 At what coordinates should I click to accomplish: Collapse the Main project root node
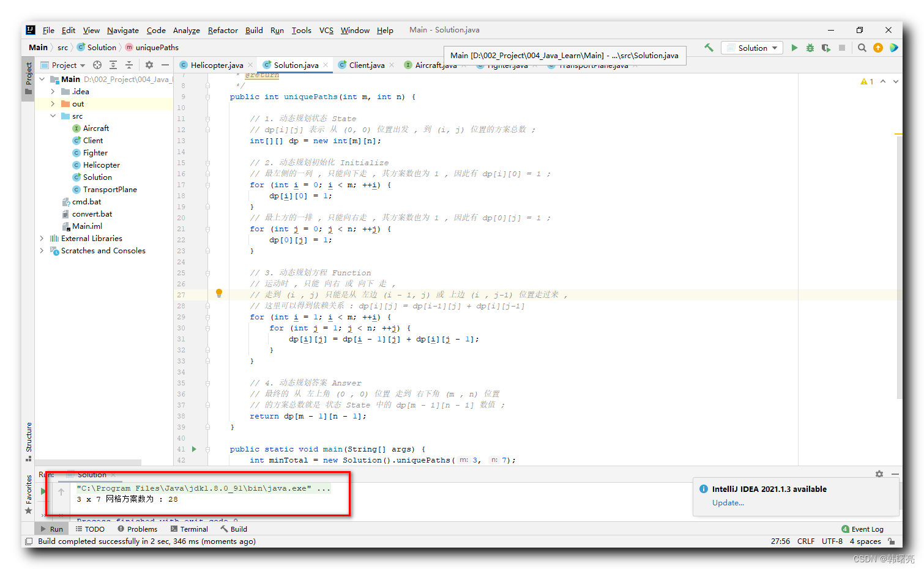pos(42,79)
